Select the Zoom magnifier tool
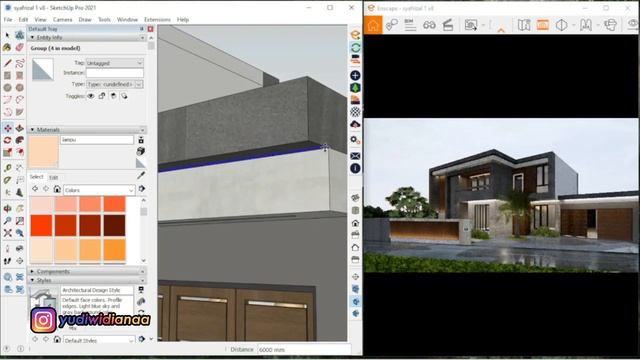Screen dimensions: 640x360 pyautogui.click(x=7, y=221)
